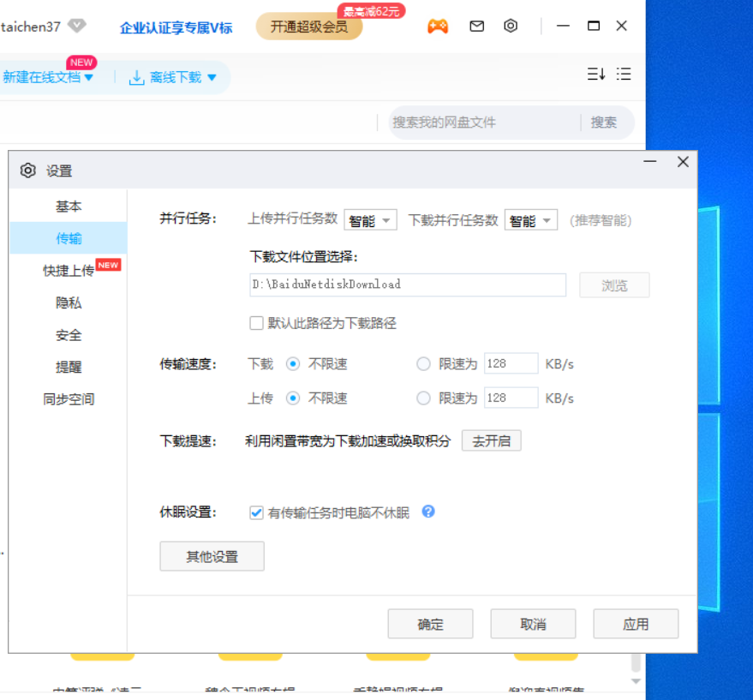The width and height of the screenshot is (753, 700).
Task: Click the 浏览 browse button
Action: 614,285
